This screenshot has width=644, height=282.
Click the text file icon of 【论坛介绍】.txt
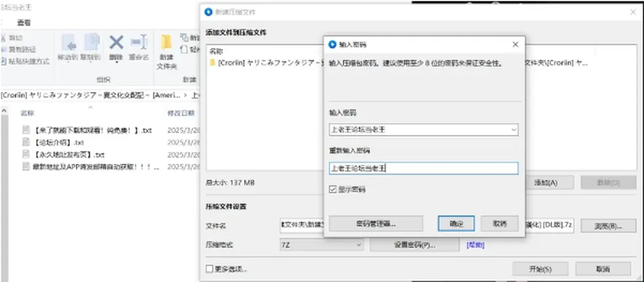point(26,142)
